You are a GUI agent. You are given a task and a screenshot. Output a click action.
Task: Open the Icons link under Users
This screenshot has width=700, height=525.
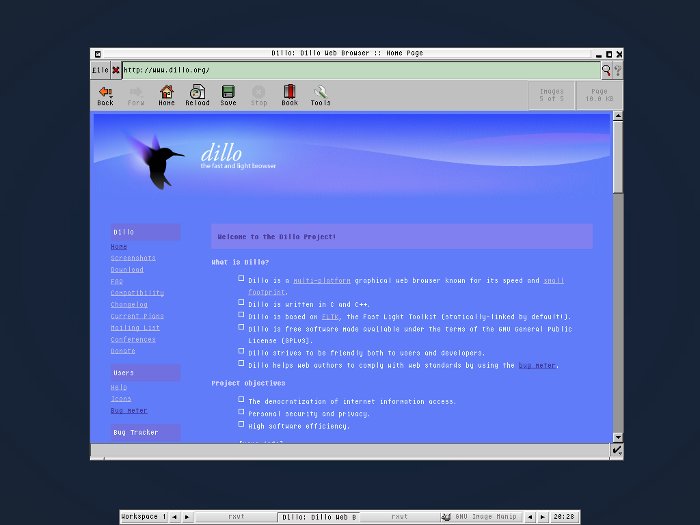click(121, 399)
